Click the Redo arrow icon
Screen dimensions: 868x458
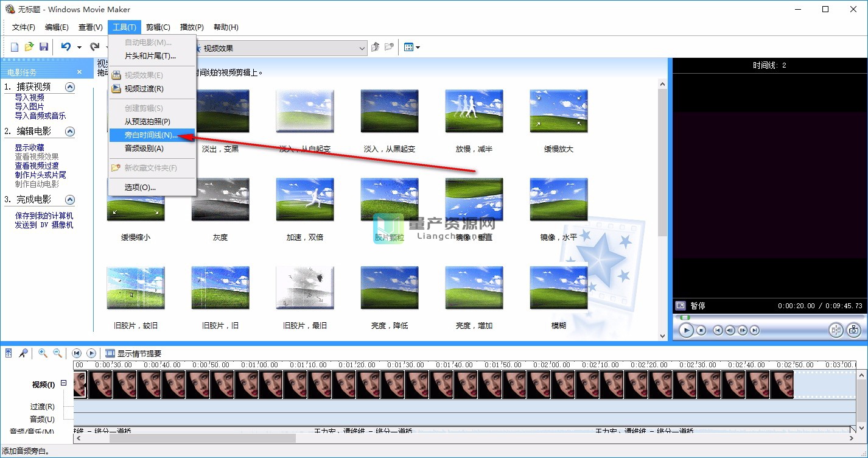(94, 47)
